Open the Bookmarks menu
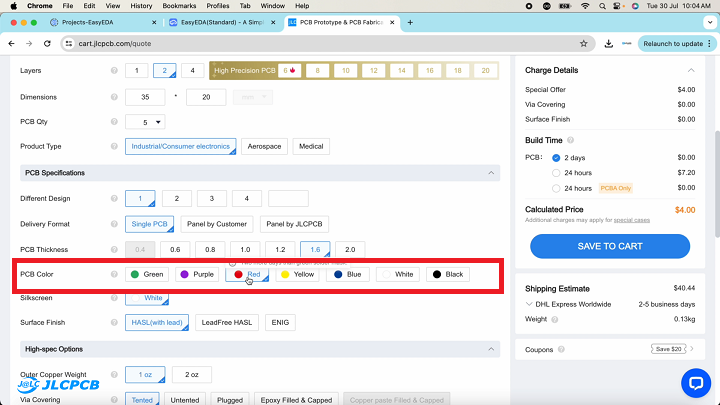 coord(179,6)
